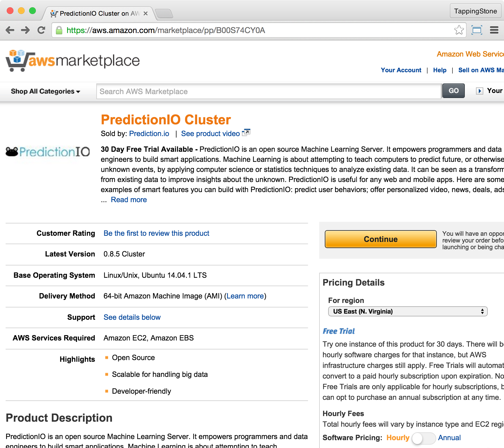Open the Shop All Categories dropdown

45,91
